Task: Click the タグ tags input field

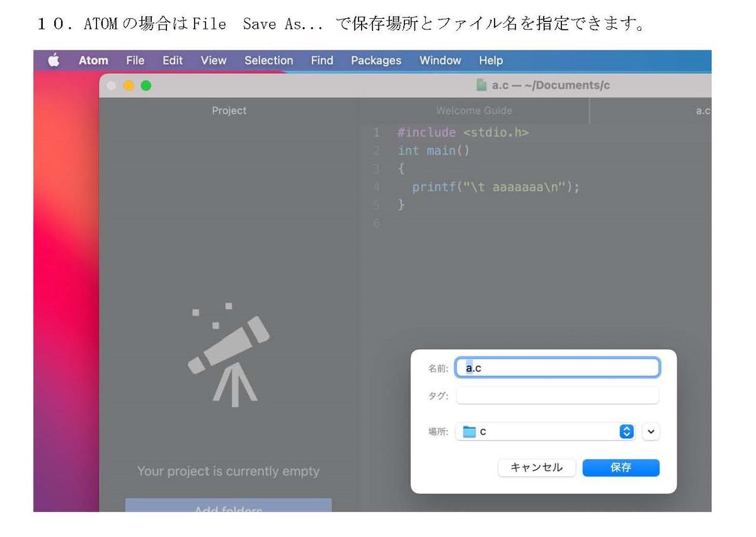Action: pos(558,396)
